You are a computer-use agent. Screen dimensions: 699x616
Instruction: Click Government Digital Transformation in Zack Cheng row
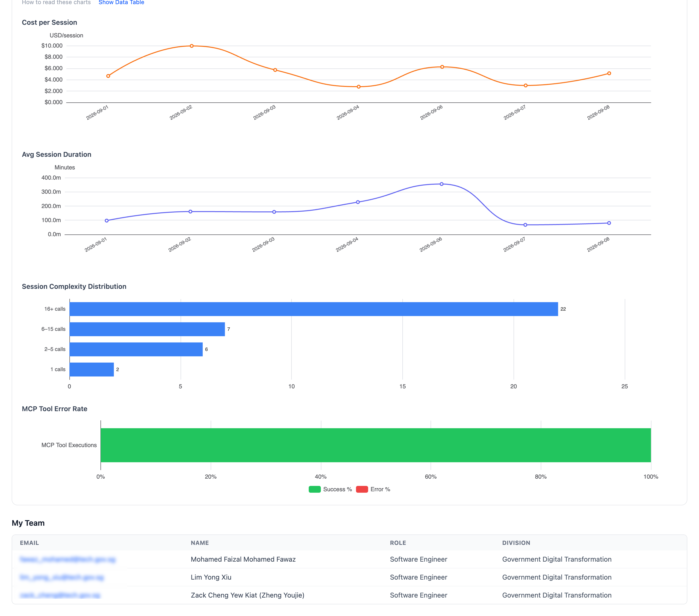pos(557,595)
